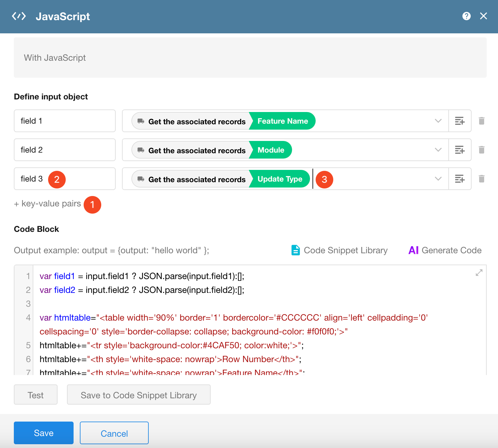Open the Module value dropdown
This screenshot has width=498, height=448.
pyautogui.click(x=438, y=150)
